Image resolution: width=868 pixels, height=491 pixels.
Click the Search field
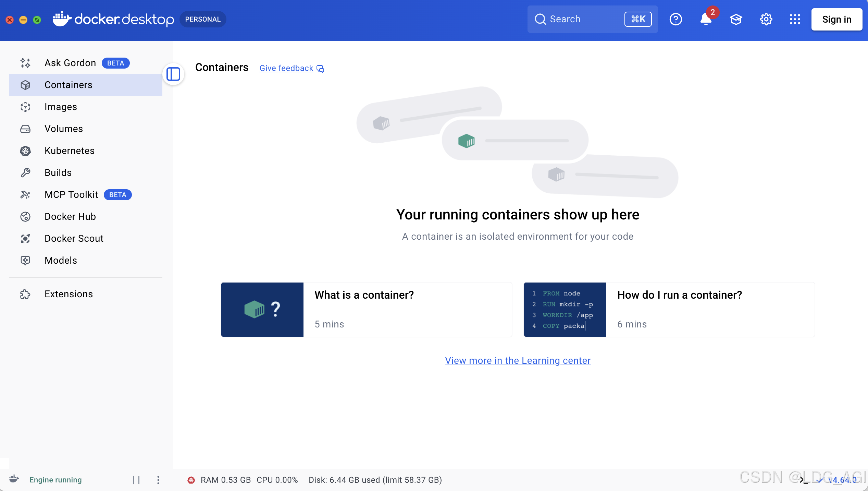pos(582,19)
